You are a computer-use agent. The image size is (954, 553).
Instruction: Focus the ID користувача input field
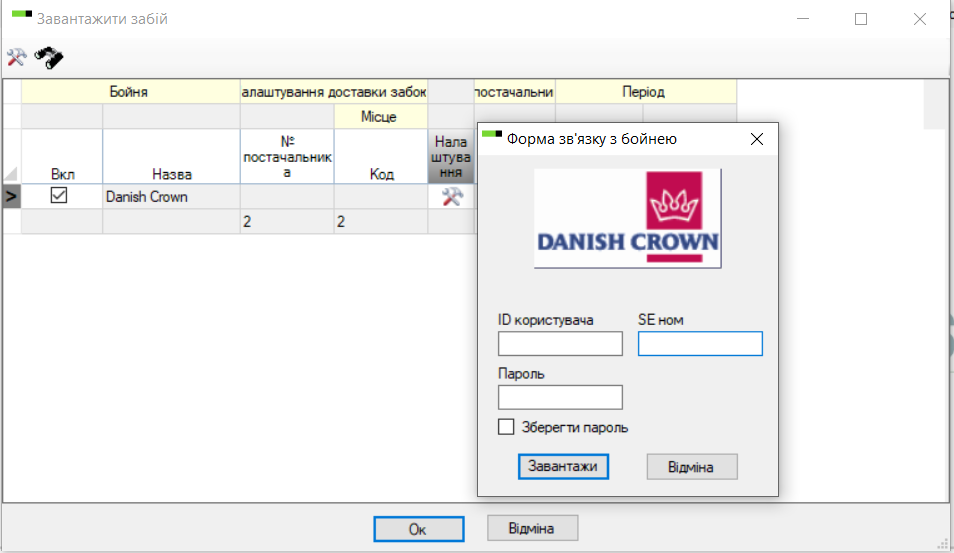pyautogui.click(x=560, y=344)
